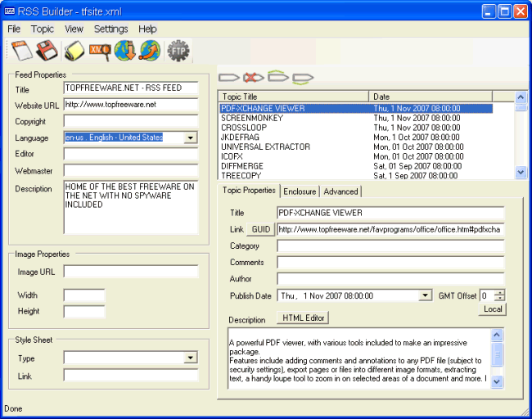Screen dimensions: 532x419
Task: Click the add new topic arrow icon
Action: click(x=229, y=78)
